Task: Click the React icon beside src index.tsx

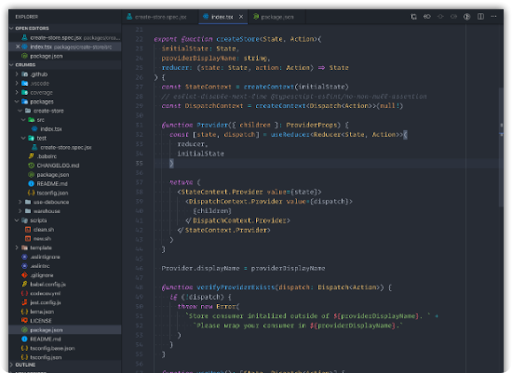Action: (x=34, y=129)
